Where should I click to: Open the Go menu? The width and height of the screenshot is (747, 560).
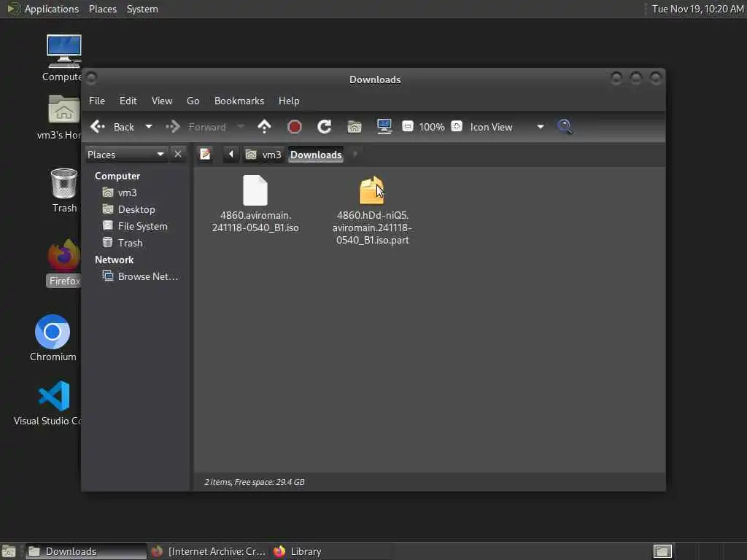click(193, 101)
